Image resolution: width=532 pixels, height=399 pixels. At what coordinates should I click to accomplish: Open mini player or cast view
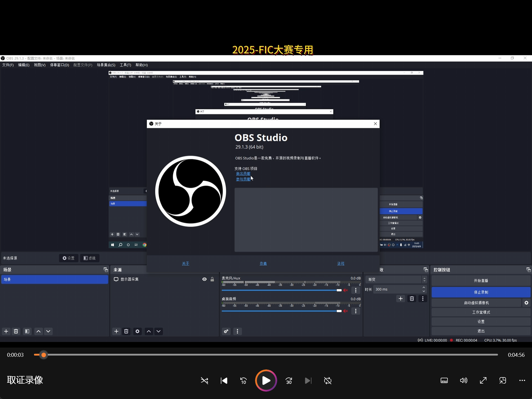[x=503, y=381]
